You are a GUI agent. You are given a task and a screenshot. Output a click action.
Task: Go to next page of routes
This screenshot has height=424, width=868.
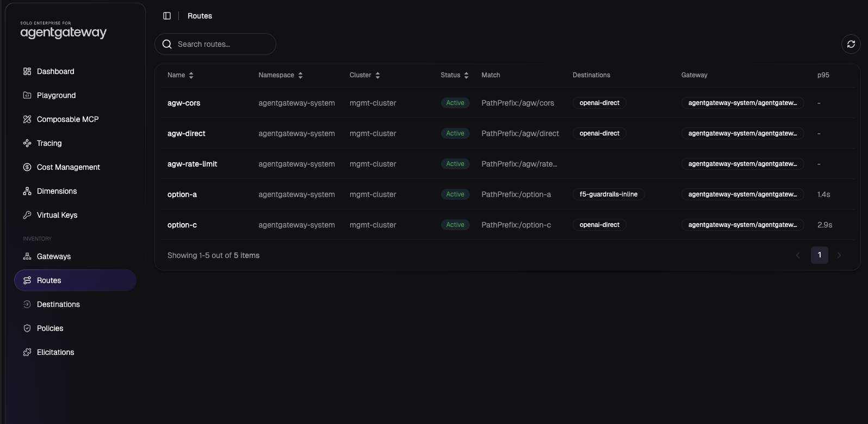click(x=839, y=255)
